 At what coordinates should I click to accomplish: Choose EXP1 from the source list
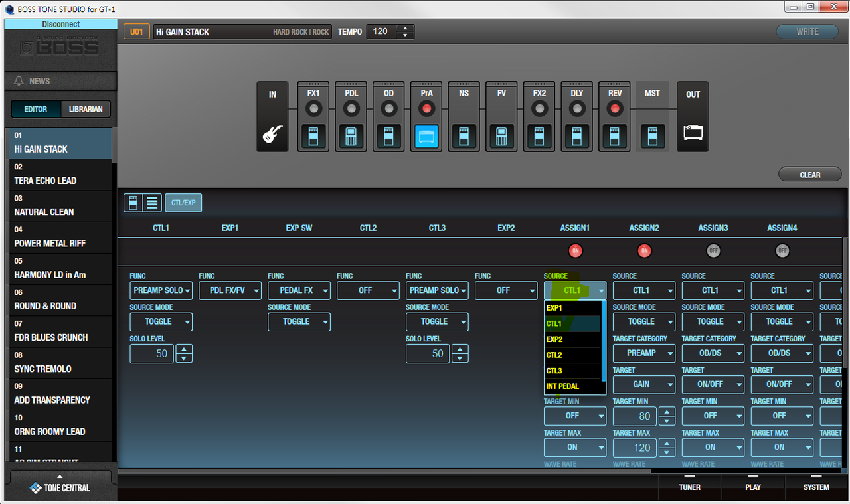tap(572, 308)
